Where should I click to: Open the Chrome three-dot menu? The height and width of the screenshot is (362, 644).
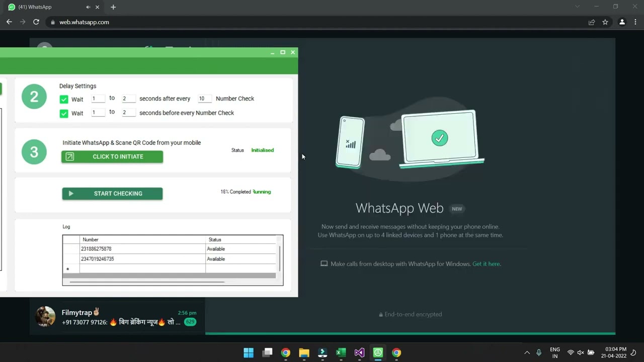pos(636,22)
